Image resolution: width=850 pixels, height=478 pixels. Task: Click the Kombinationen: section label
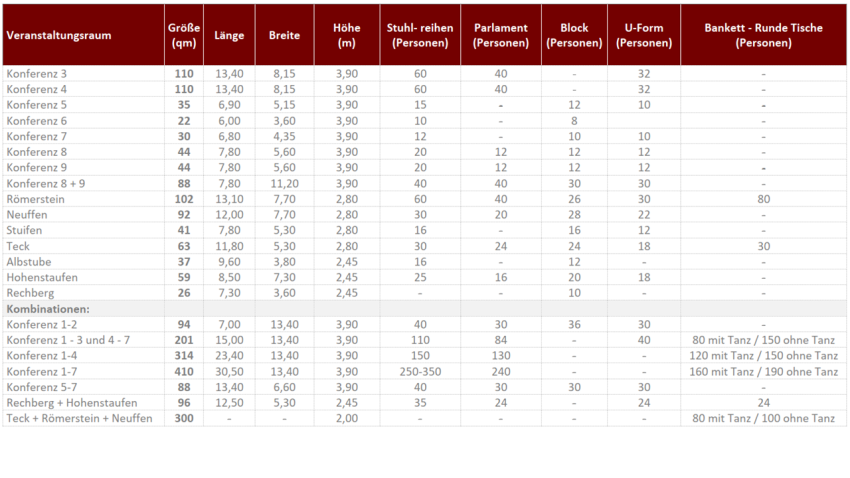(48, 309)
